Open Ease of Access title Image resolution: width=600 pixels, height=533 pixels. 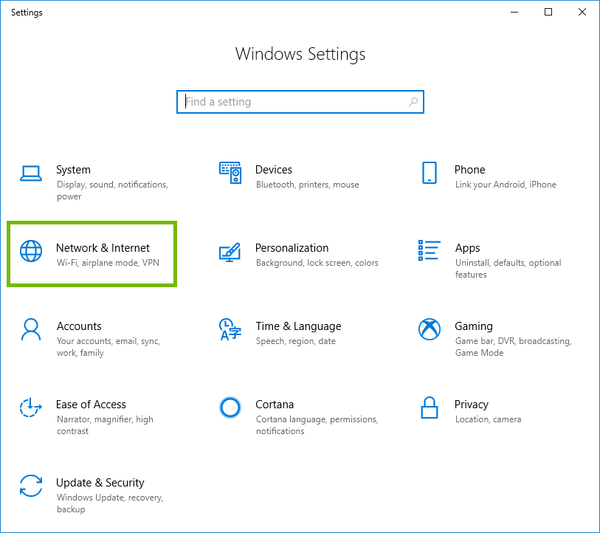[x=91, y=404]
